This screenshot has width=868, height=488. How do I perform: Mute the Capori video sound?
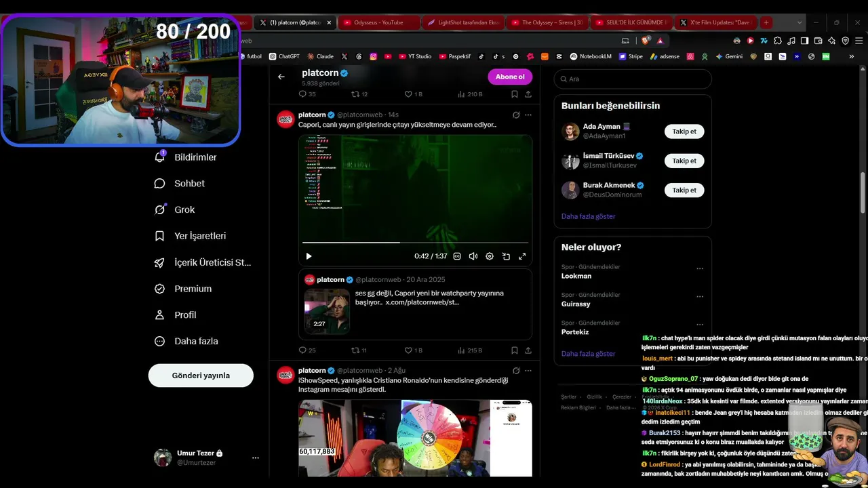[x=473, y=256]
